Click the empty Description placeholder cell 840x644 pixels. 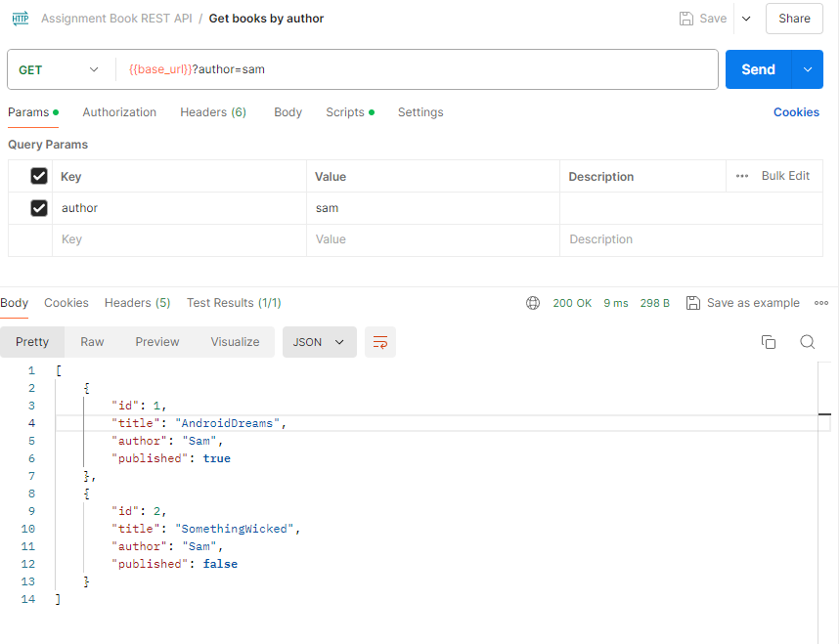[691, 239]
